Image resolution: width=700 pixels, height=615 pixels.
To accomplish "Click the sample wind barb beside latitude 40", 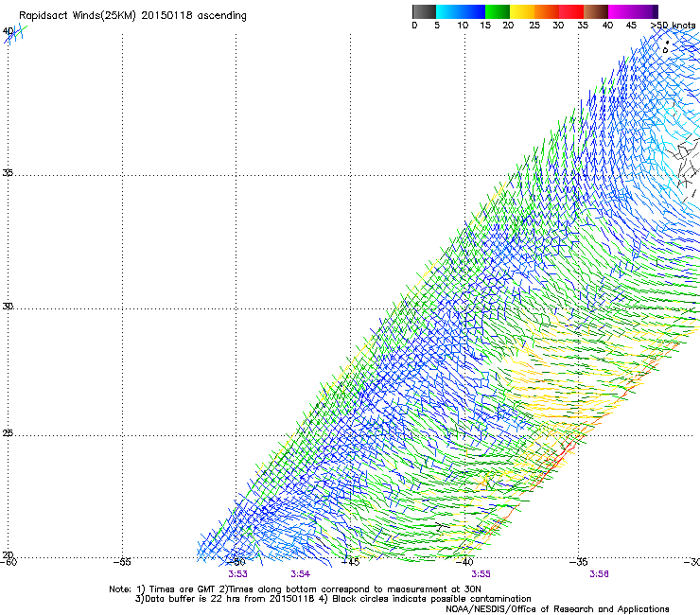I will (x=16, y=34).
